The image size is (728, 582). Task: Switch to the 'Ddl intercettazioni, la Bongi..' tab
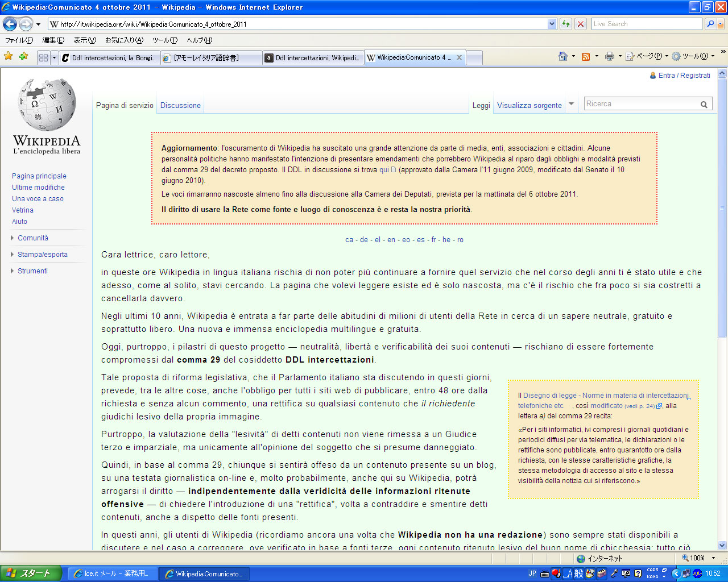click(109, 58)
